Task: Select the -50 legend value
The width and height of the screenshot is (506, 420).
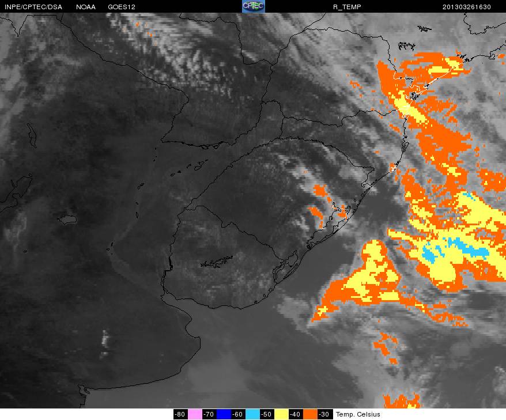Action: pos(267,414)
